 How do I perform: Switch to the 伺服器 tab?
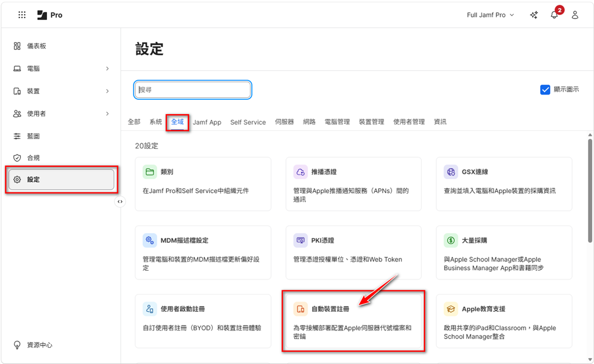[284, 122]
